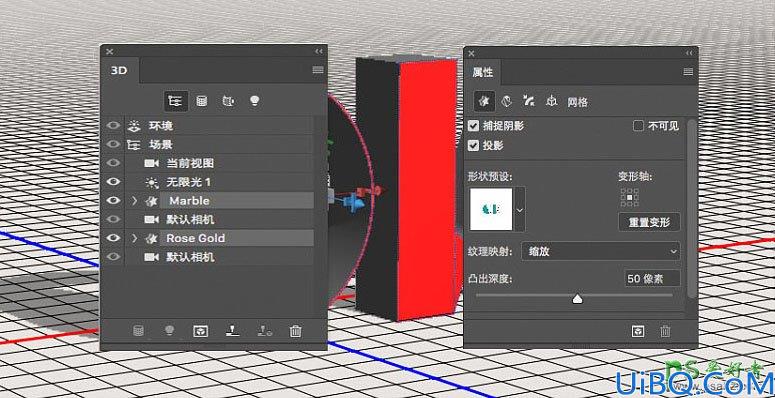Image resolution: width=775 pixels, height=398 pixels.
Task: Open the 属性 panel options menu
Action: 688,72
